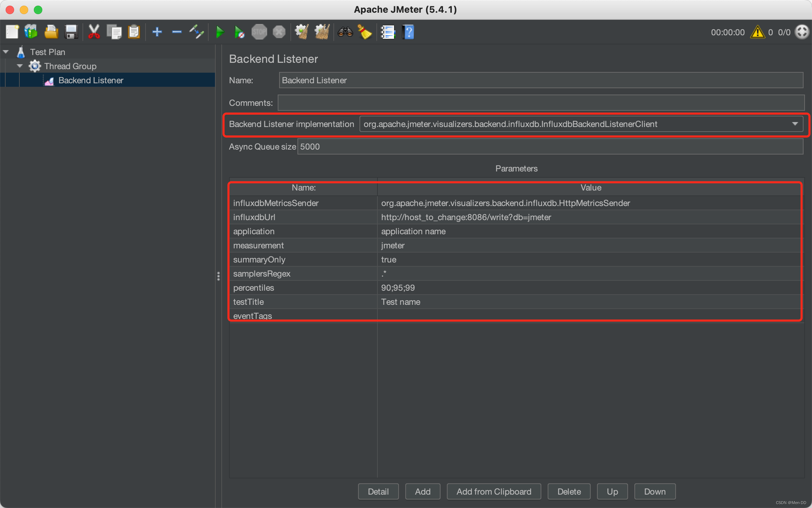The height and width of the screenshot is (508, 812).
Task: Click the 00:00:00 elapsed time display
Action: (x=727, y=32)
